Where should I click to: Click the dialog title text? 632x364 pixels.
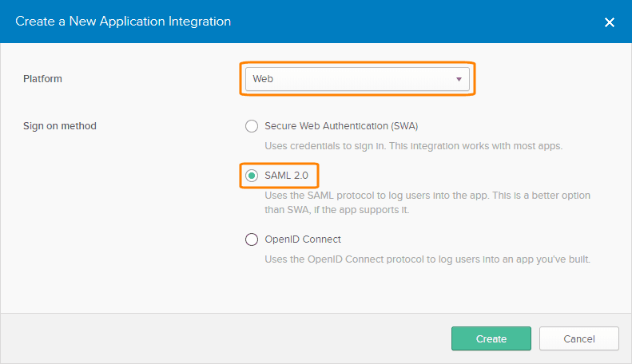pyautogui.click(x=122, y=22)
